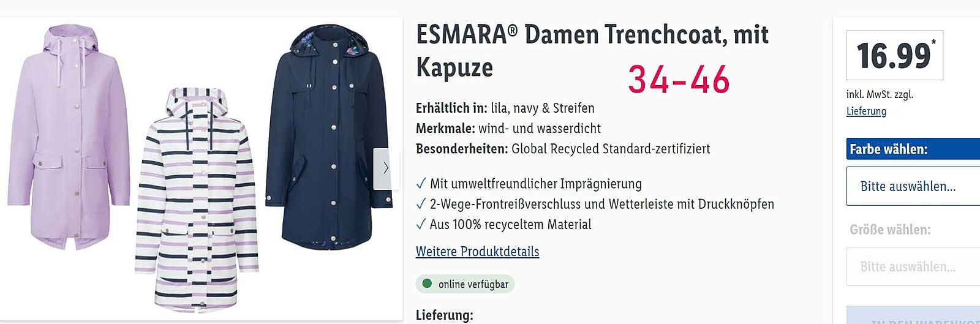This screenshot has height=324, width=980.
Task: Open the Lieferung link under the price
Action: tap(866, 111)
